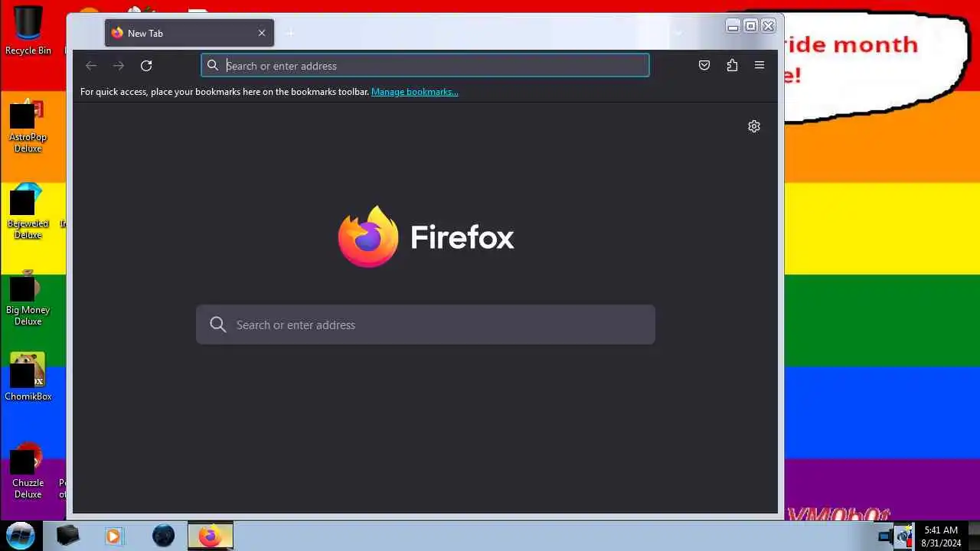Screen dimensions: 980x551
Task: Maximize the Firefox window
Action: coord(750,26)
